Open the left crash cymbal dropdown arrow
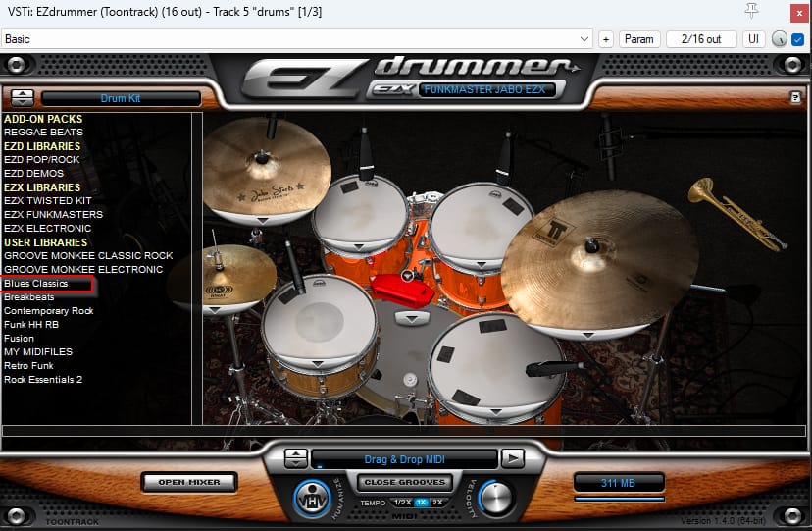The width and height of the screenshot is (812, 531). [263, 221]
